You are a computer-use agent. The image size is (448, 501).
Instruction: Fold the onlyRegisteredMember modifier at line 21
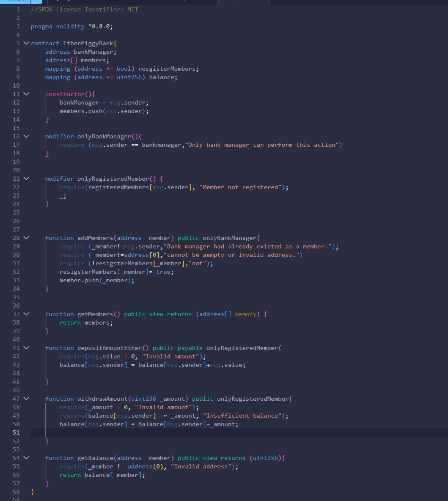point(27,179)
